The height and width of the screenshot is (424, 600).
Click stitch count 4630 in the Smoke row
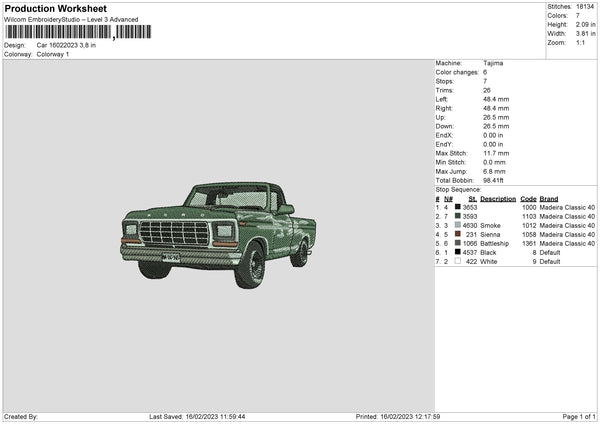pyautogui.click(x=470, y=225)
